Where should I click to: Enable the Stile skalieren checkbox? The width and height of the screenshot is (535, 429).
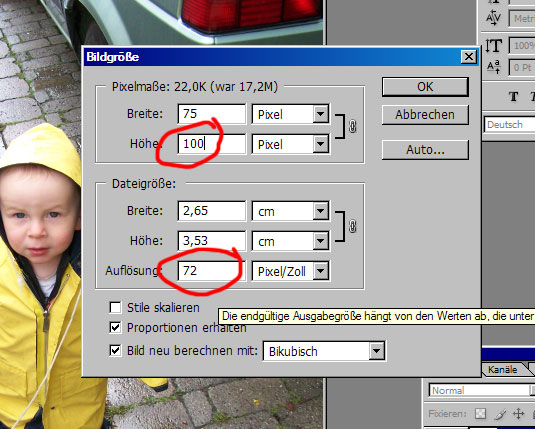click(x=115, y=308)
